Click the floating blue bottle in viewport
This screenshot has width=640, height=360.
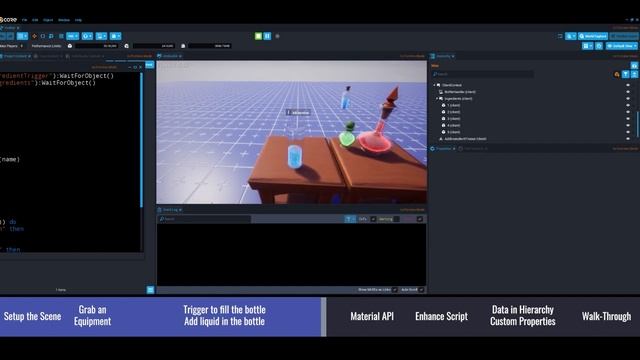346,98
